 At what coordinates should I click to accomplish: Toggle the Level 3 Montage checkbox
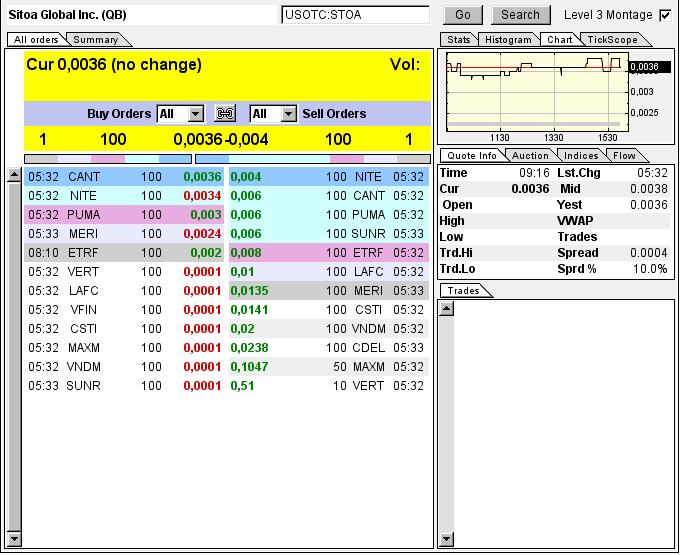(x=665, y=15)
